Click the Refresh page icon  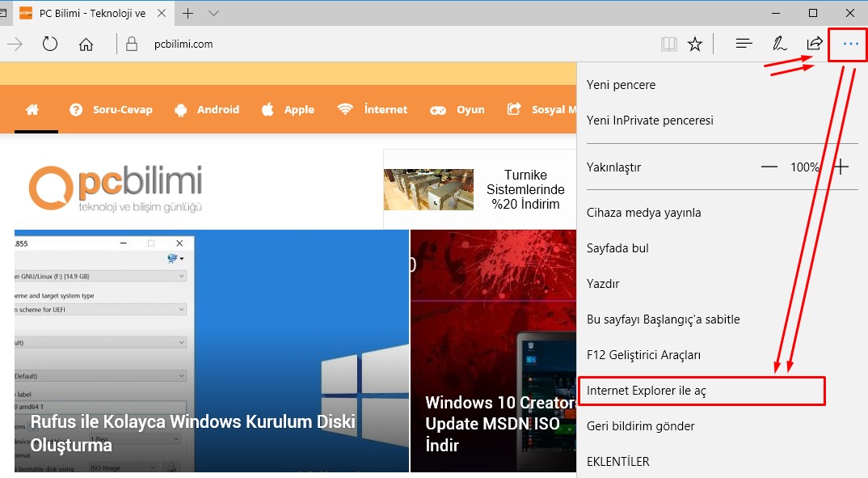click(50, 44)
